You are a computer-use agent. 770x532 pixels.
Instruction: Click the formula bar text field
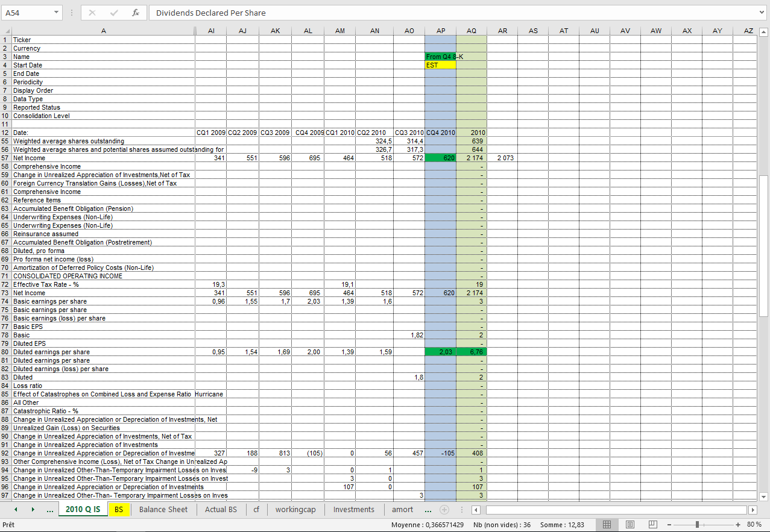pyautogui.click(x=452, y=13)
